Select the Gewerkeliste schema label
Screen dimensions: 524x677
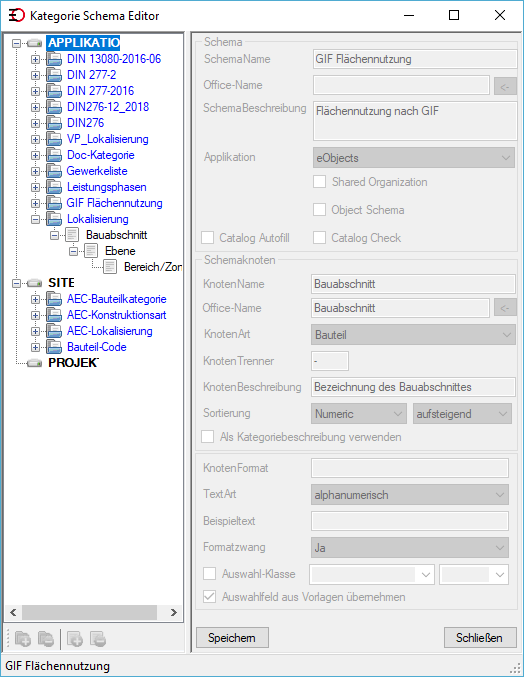[97, 171]
